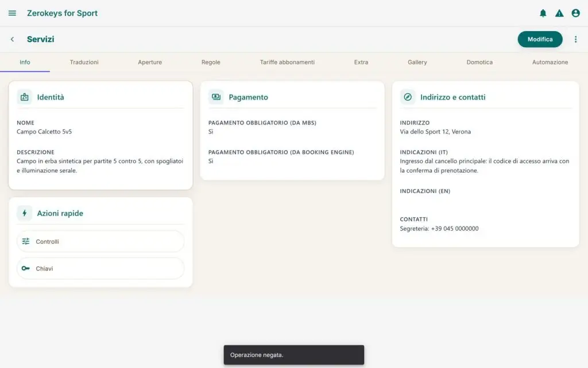Click the Azioni rapide heading
Viewport: 588px width, 368px height.
pyautogui.click(x=60, y=213)
